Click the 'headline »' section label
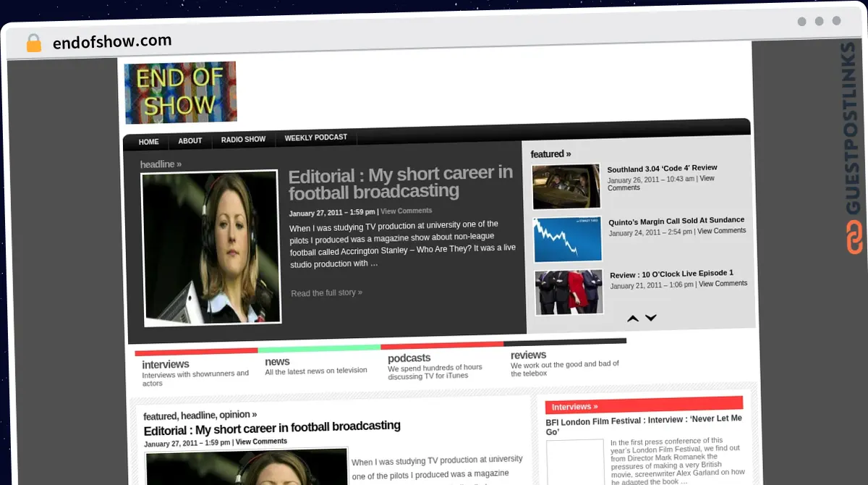This screenshot has height=485, width=868. click(161, 164)
